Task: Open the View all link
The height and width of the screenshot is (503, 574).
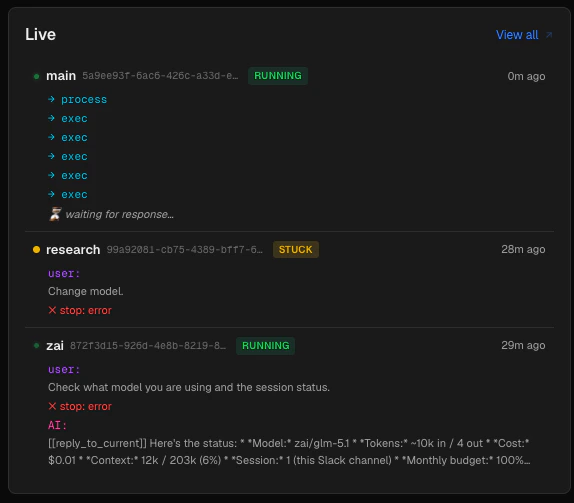Action: click(x=517, y=35)
